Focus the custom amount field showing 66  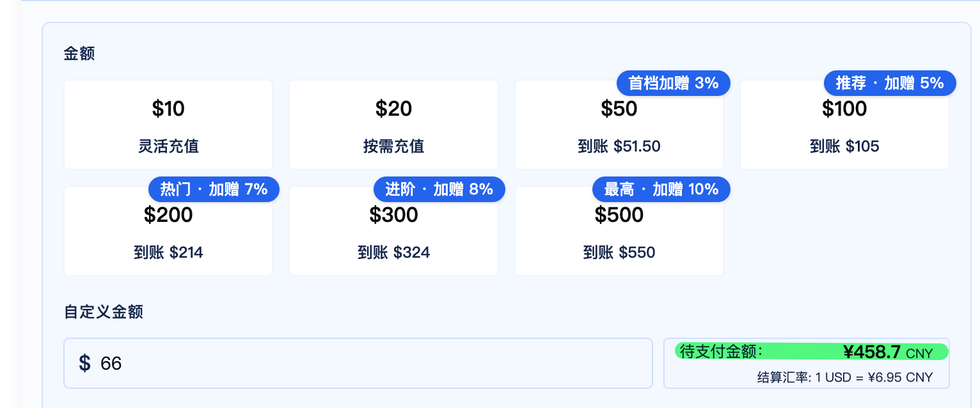[x=358, y=363]
